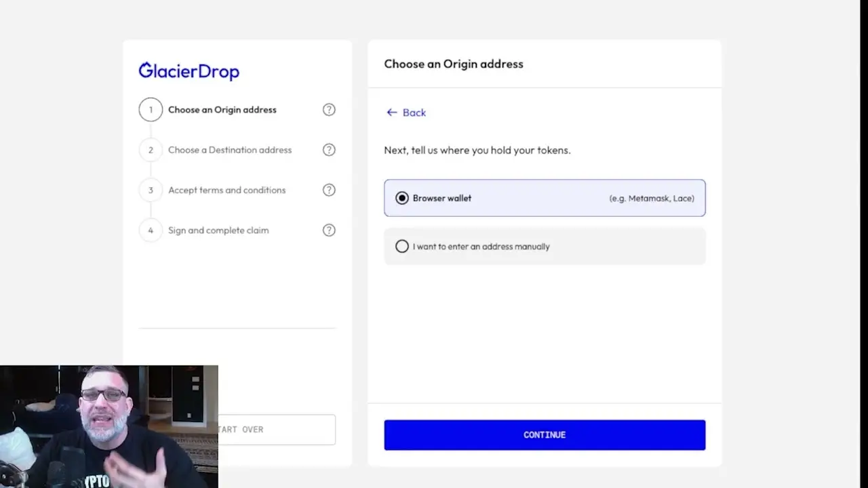Click the '(e.g. Metamask, Lace)' hint text

pyautogui.click(x=651, y=199)
